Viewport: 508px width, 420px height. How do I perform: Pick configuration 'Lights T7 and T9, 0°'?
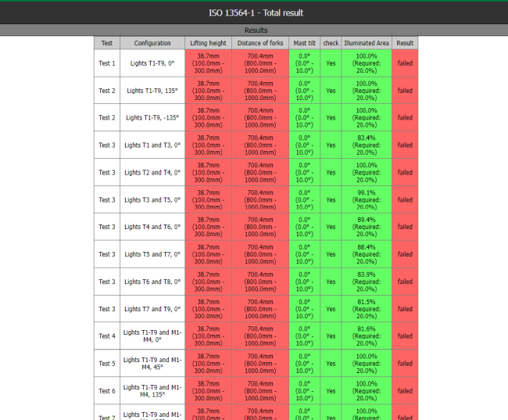[x=152, y=309]
